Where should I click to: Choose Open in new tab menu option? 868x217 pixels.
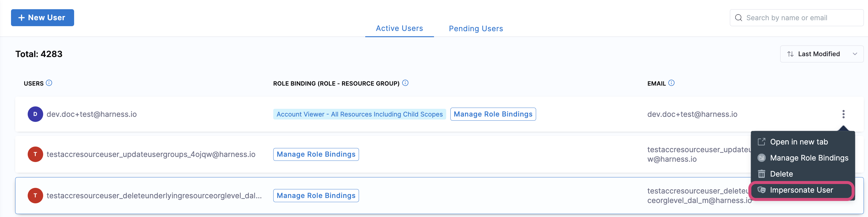[x=798, y=142]
